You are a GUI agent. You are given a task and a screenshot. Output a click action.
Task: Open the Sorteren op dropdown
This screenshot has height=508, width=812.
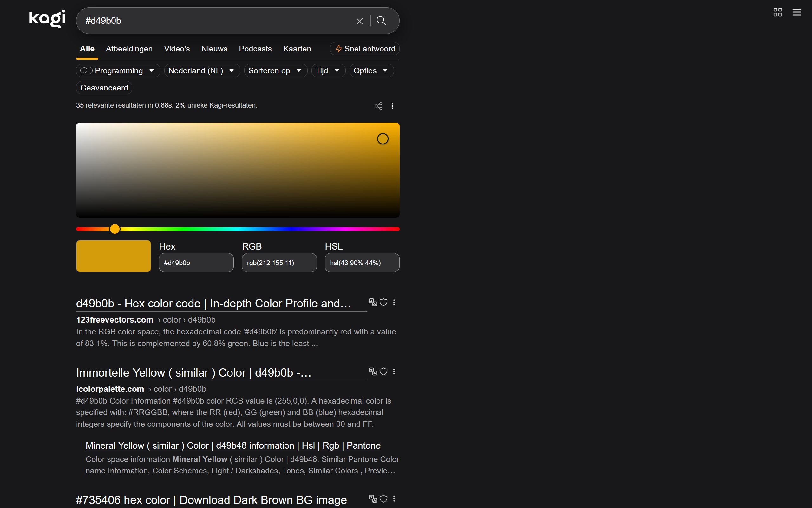275,70
